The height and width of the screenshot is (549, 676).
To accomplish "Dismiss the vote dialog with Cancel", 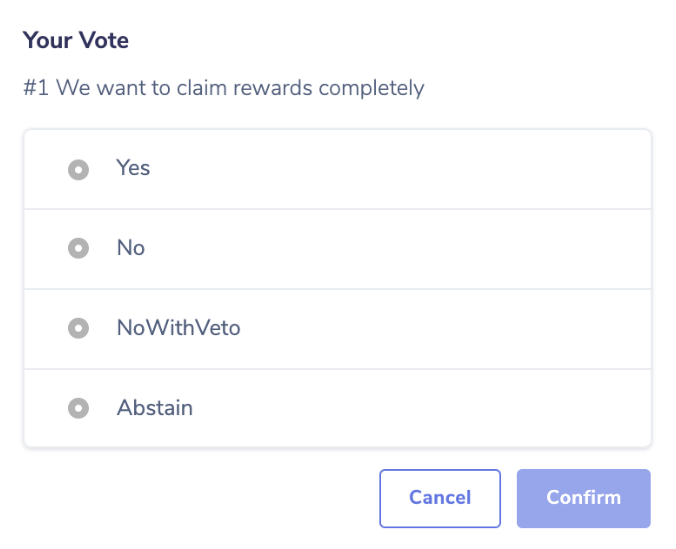I will 440,498.
